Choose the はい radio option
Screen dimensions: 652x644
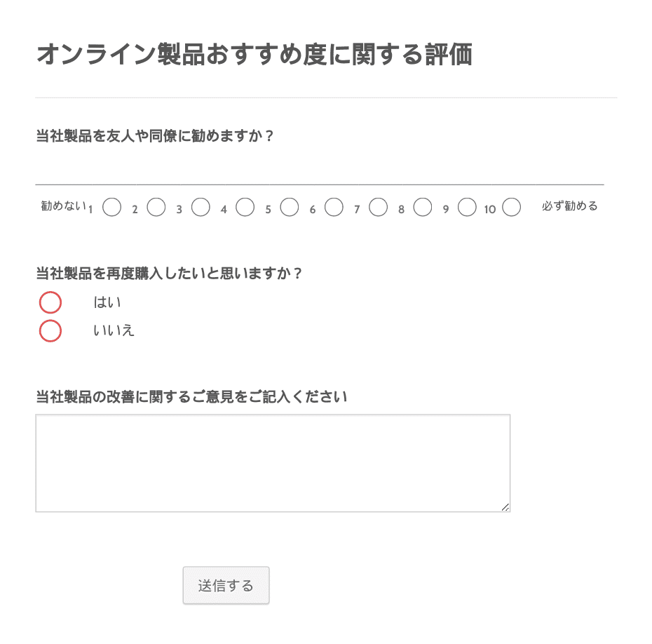(x=50, y=302)
